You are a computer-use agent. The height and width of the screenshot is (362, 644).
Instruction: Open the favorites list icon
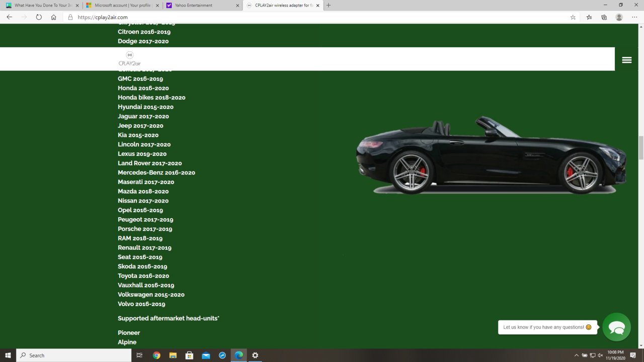pyautogui.click(x=589, y=17)
